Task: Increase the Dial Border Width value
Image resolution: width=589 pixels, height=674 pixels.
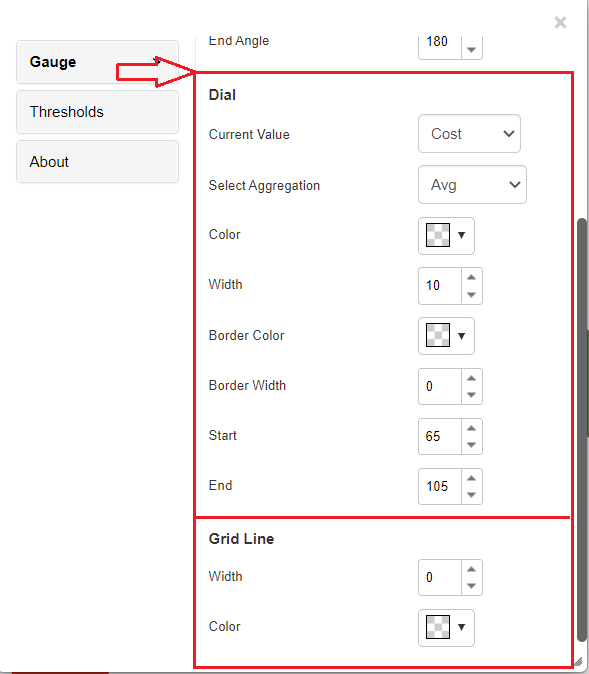Action: 472,378
